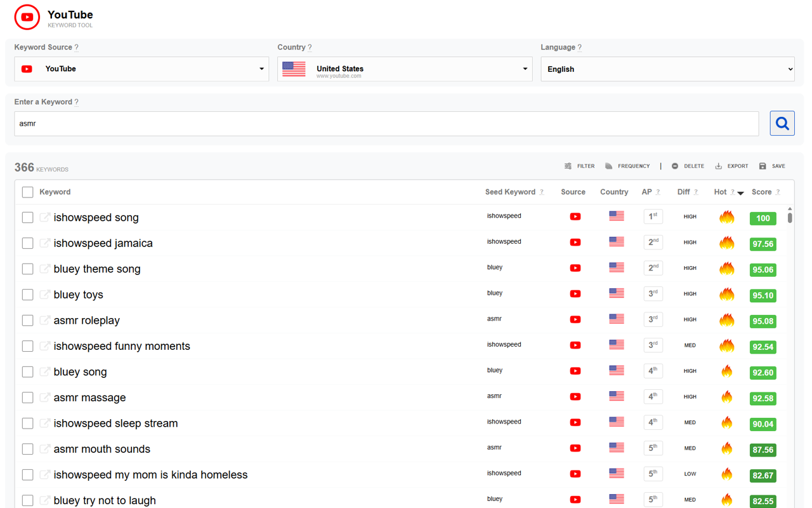This screenshot has width=812, height=508.
Task: Open external link icon for ishowspeed song
Action: coord(45,217)
